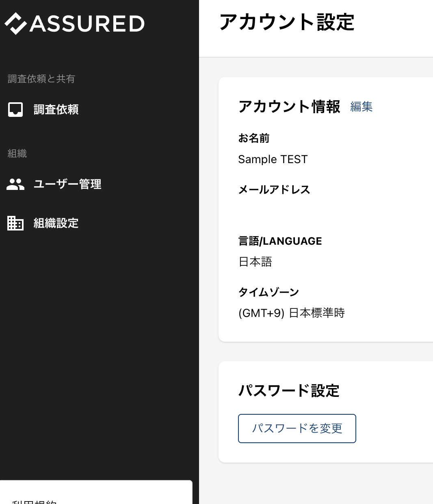Click the language value 日本語
The width and height of the screenshot is (433, 504).
(x=255, y=262)
